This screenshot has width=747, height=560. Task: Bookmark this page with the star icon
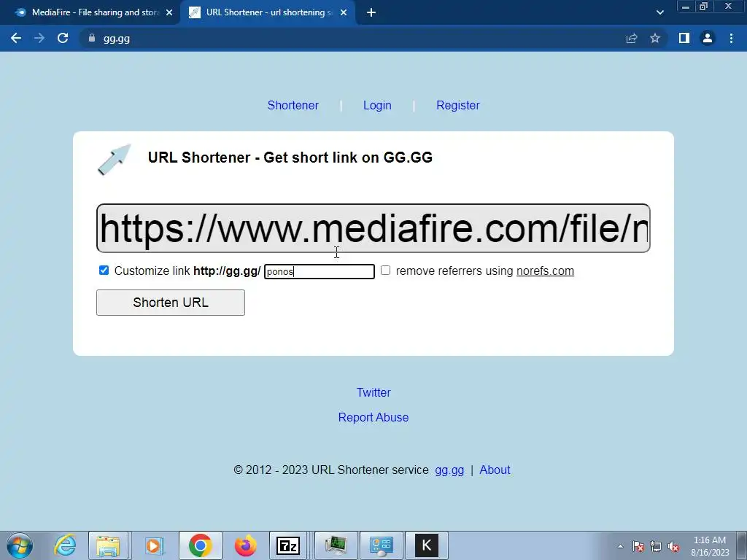655,38
